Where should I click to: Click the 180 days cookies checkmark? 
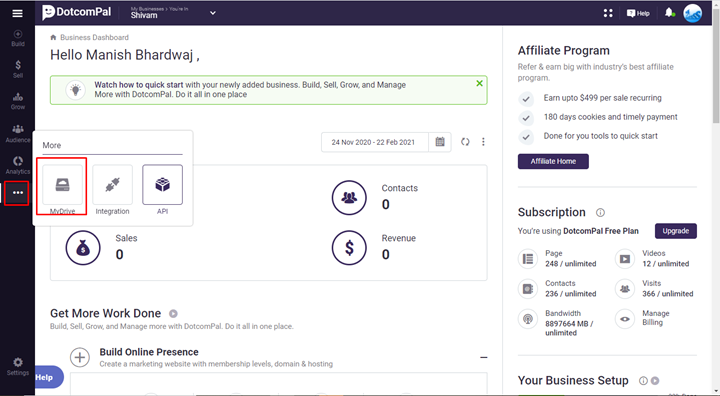pos(526,118)
